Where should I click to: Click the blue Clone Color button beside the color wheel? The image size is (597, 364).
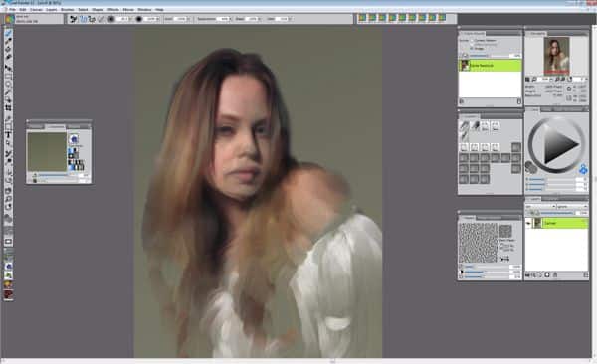583,169
